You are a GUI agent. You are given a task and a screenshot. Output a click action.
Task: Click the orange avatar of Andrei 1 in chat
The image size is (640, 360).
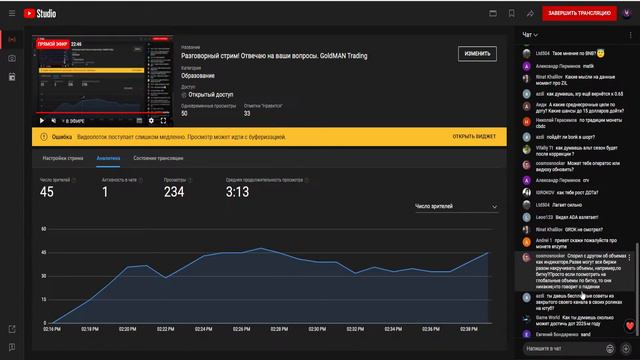(x=527, y=242)
